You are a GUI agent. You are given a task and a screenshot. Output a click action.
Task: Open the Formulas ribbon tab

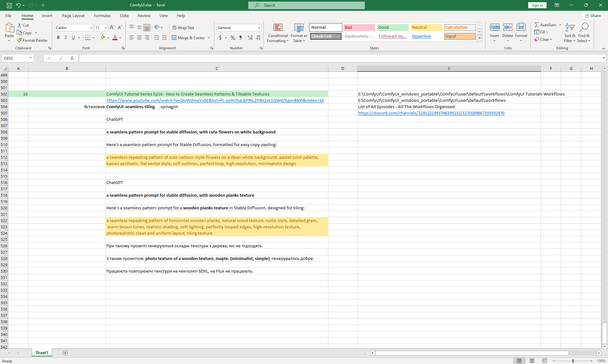click(102, 15)
